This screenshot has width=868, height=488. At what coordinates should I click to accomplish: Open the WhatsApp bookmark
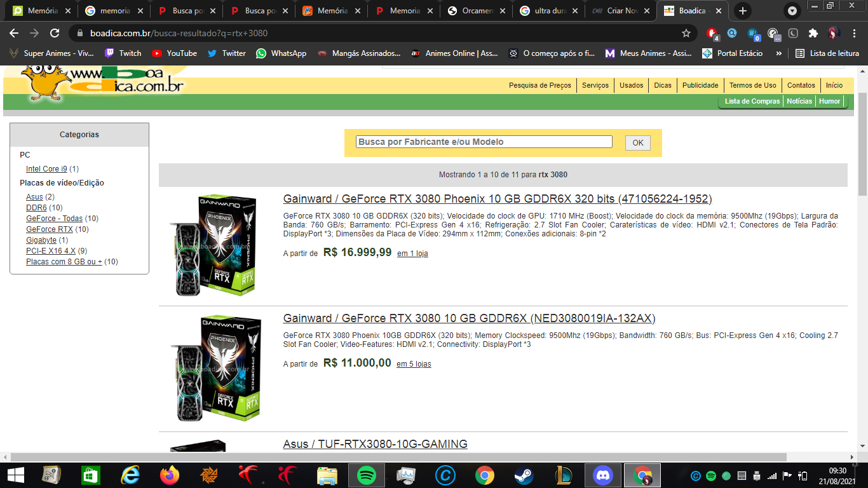(281, 53)
